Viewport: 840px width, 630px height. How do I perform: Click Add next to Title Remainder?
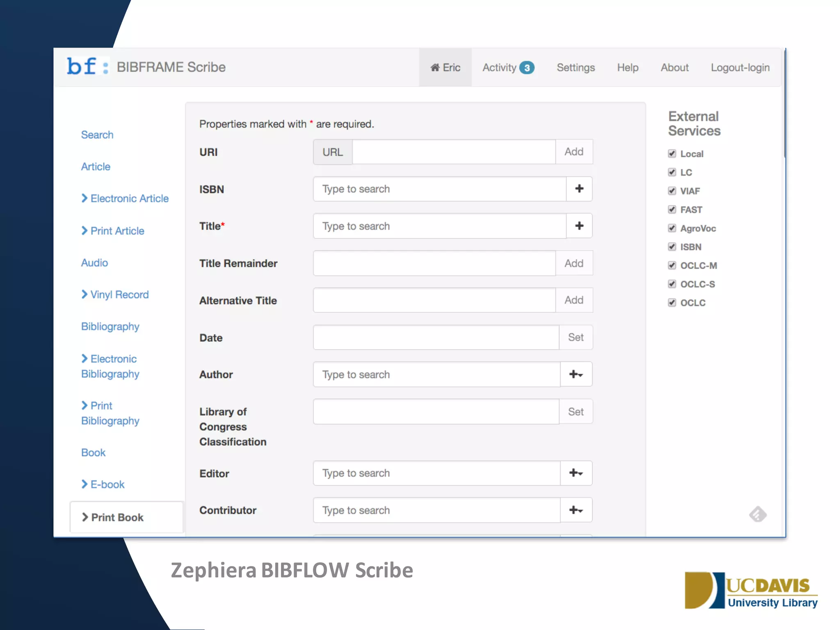coord(574,263)
